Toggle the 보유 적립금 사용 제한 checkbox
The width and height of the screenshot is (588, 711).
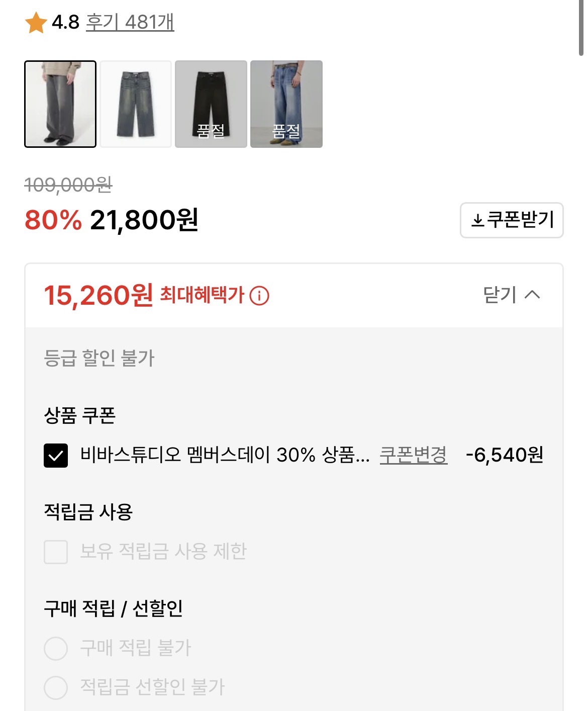pos(56,552)
